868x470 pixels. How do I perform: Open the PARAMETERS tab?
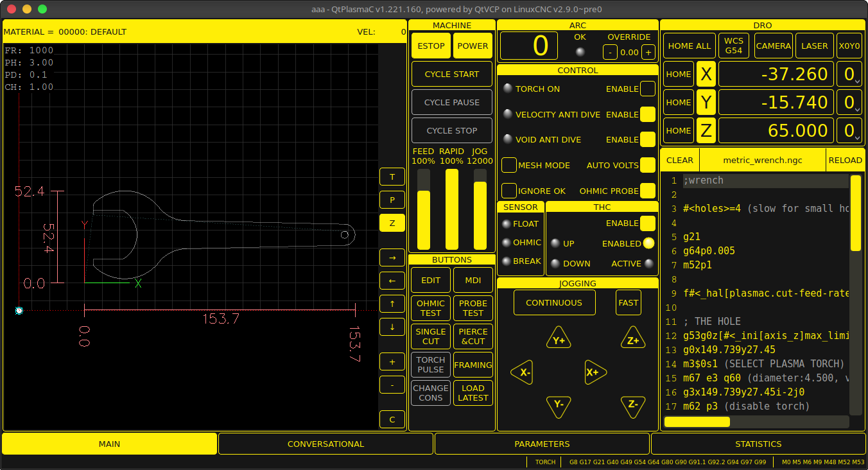click(x=542, y=444)
